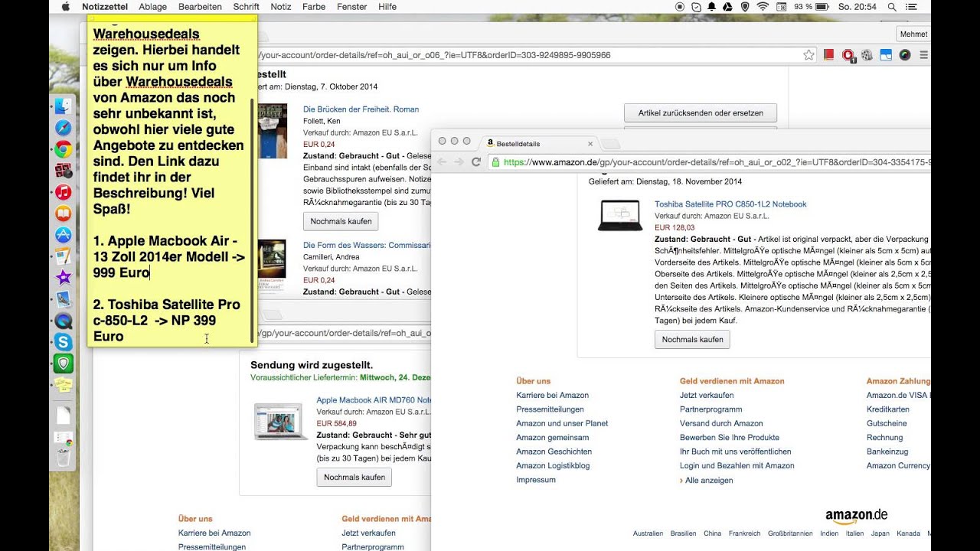Open iBooks from the dock
This screenshot has height=551, width=980.
point(64,214)
